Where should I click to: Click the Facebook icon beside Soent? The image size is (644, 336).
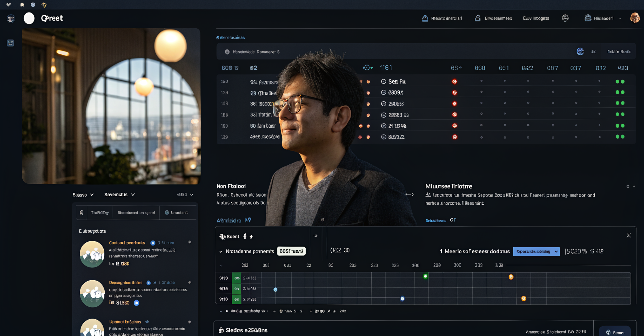pos(245,236)
